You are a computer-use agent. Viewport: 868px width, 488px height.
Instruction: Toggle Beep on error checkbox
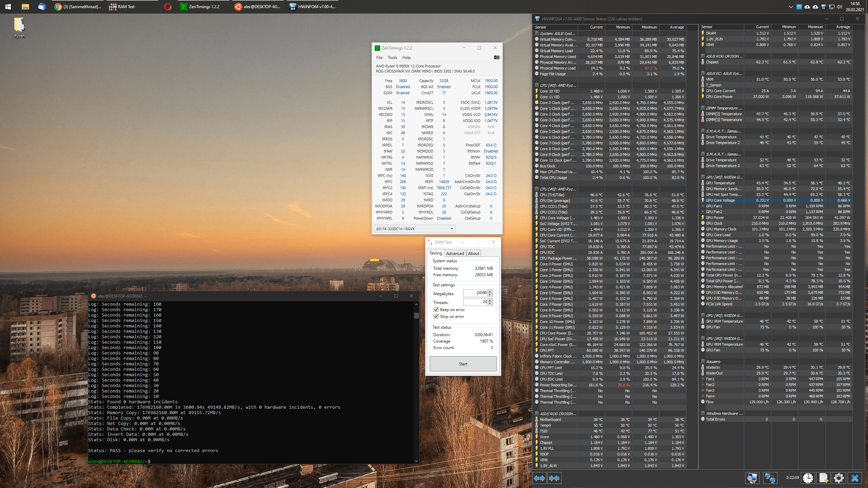point(436,310)
